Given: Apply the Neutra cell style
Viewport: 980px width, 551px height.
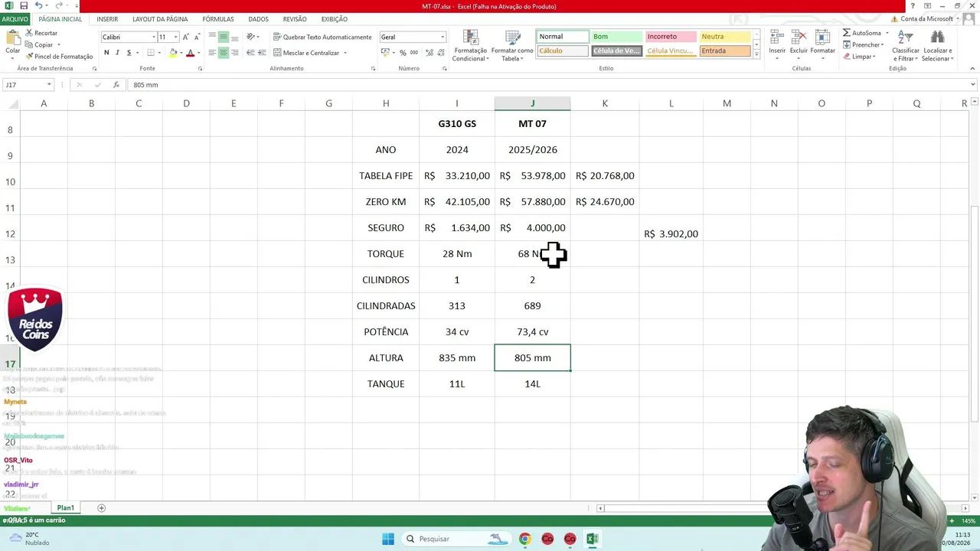Looking at the screenshot, I should coord(725,37).
